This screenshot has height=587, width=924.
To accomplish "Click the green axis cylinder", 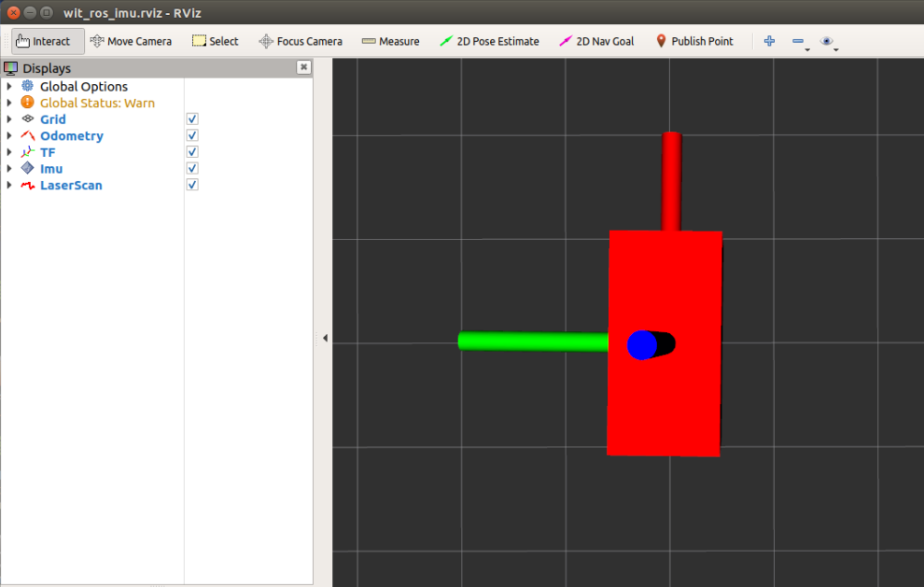I will pyautogui.click(x=533, y=342).
